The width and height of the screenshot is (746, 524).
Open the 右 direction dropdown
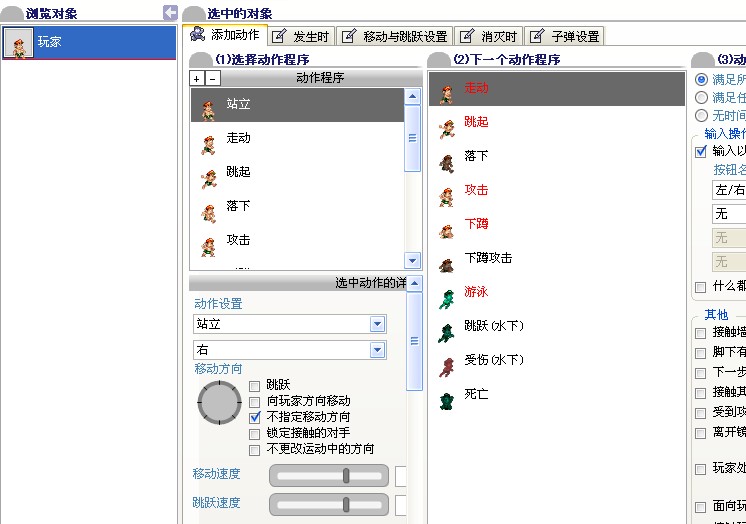[377, 350]
